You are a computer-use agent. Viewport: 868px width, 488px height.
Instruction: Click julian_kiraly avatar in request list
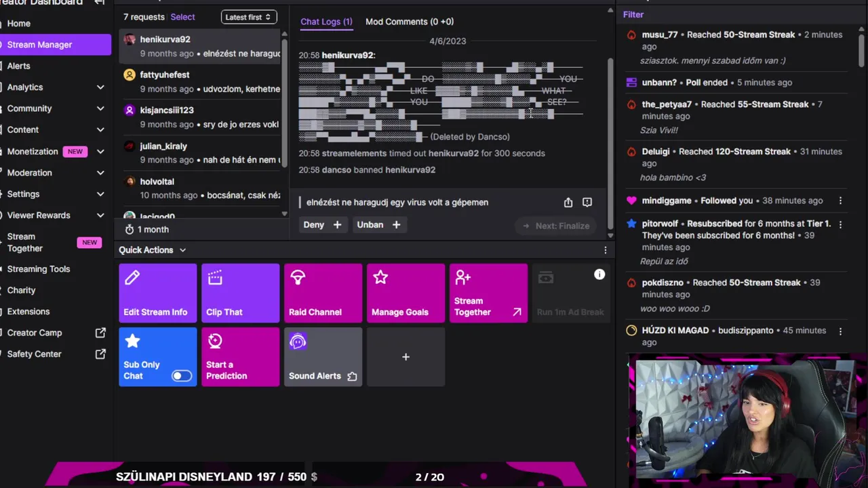coord(130,146)
